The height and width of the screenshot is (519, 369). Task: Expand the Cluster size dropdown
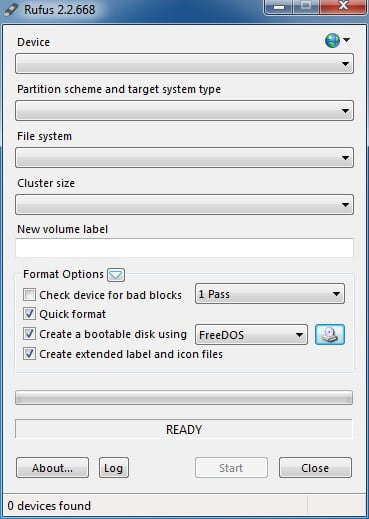[184, 204]
